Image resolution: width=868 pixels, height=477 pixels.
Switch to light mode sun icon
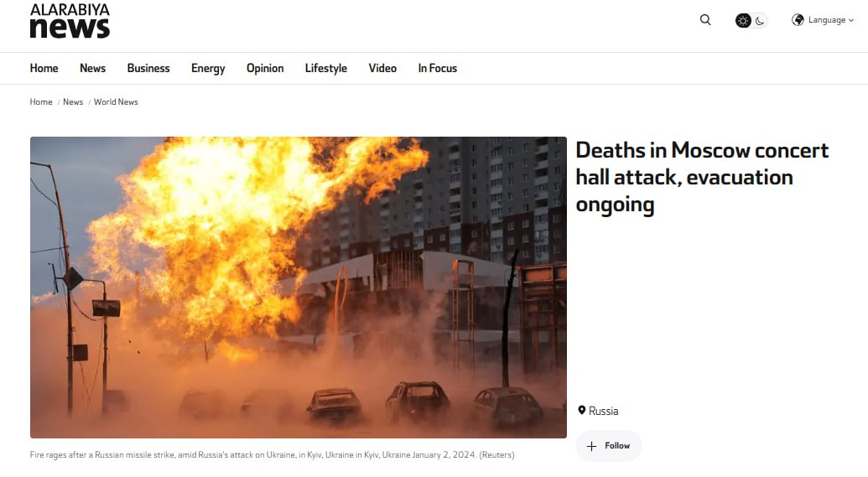[743, 20]
